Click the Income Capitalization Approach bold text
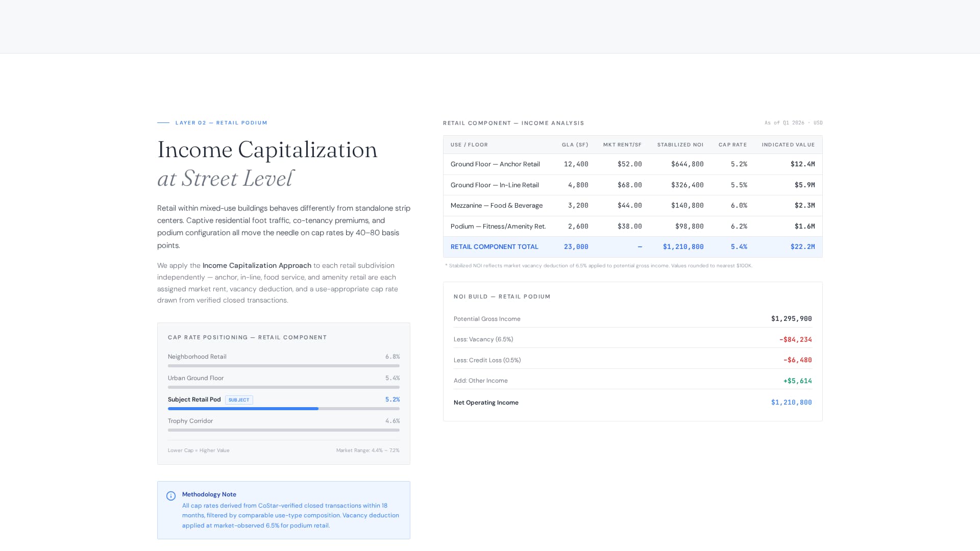The image size is (980, 551). coord(257,265)
